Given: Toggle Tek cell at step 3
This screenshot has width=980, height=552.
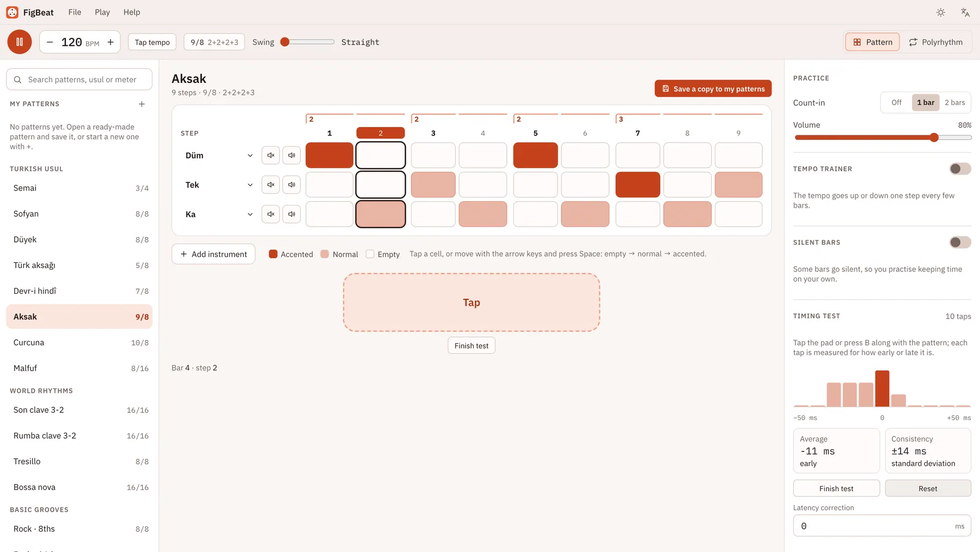Looking at the screenshot, I should click(x=433, y=185).
